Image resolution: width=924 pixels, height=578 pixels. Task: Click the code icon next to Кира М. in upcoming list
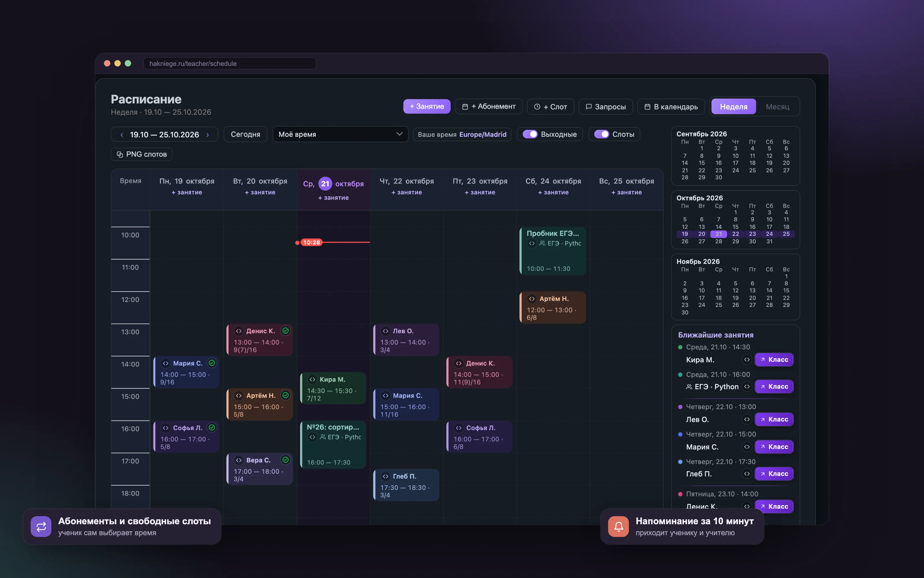click(x=747, y=359)
